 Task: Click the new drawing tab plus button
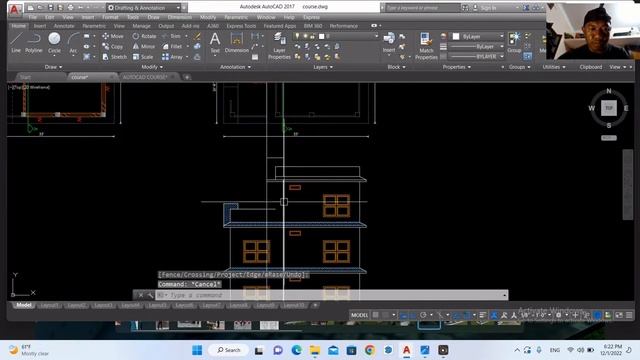coord(187,77)
